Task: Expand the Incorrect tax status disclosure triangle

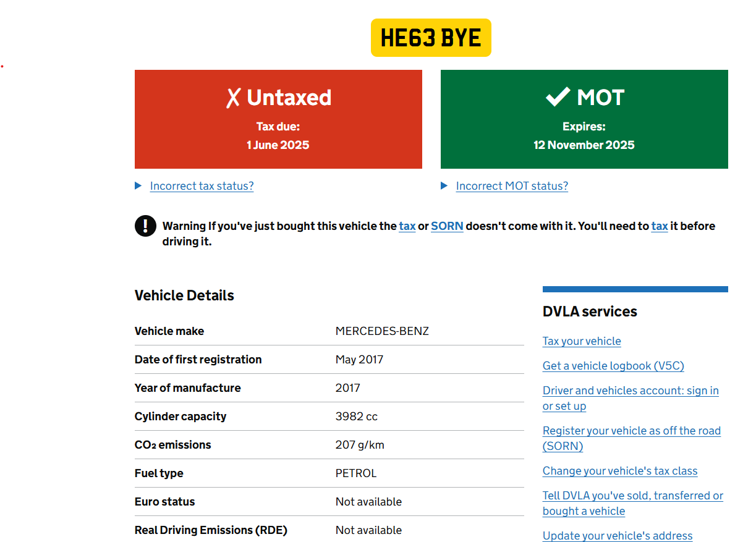Action: [x=138, y=186]
